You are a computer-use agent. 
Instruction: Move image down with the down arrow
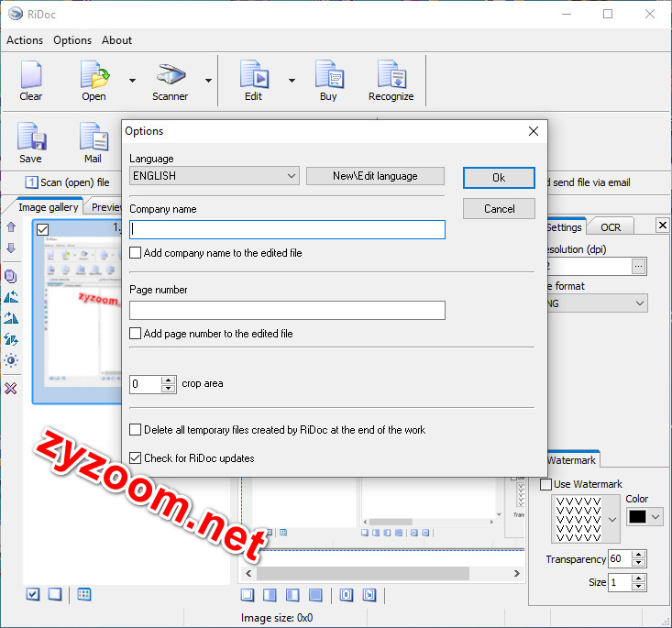pyautogui.click(x=11, y=248)
